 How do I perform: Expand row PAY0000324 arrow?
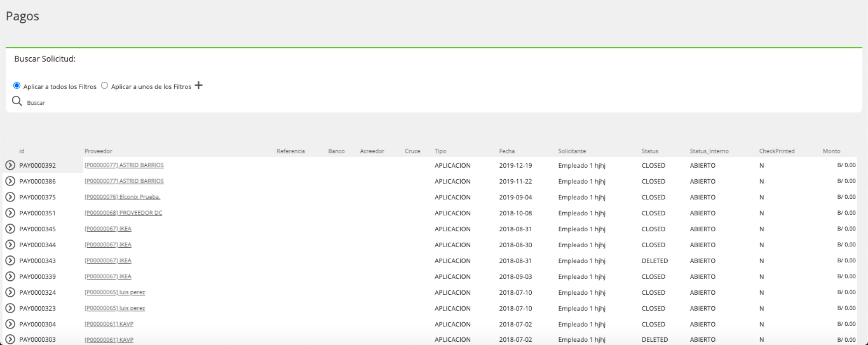click(10, 292)
